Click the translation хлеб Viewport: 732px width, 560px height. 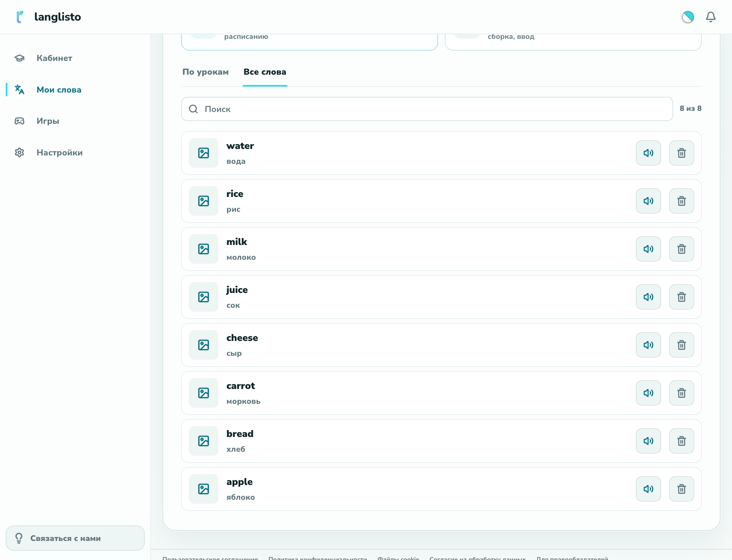(236, 449)
